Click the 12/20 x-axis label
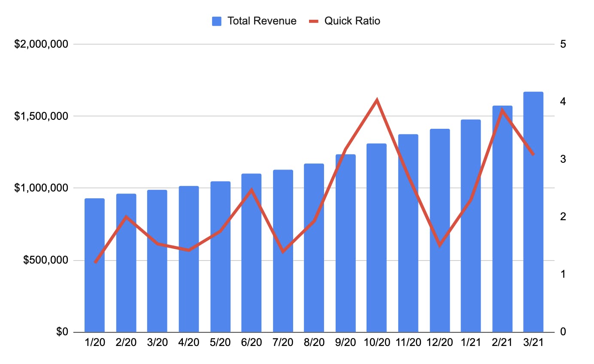 tap(439, 343)
